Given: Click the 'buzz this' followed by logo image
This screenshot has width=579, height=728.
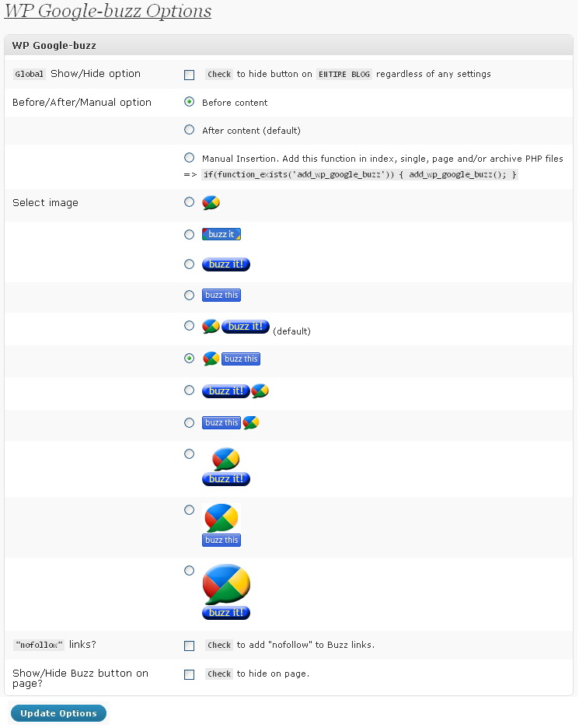Looking at the screenshot, I should [x=230, y=423].
